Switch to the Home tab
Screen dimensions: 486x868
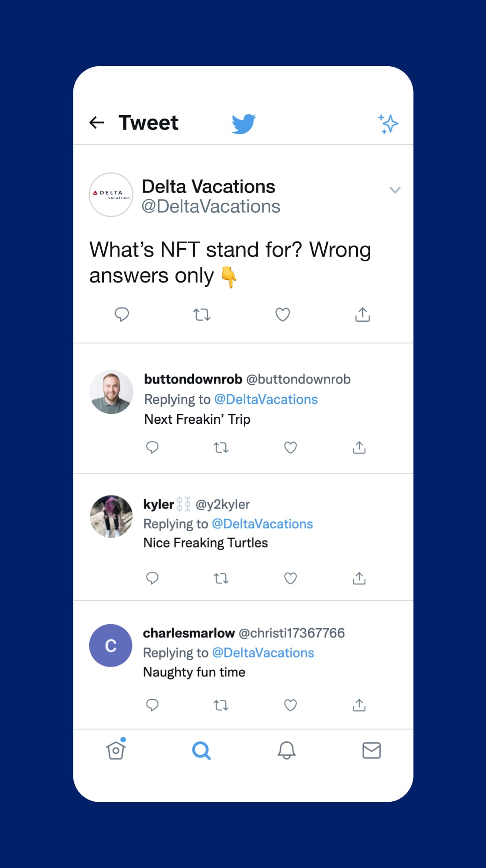coord(116,750)
